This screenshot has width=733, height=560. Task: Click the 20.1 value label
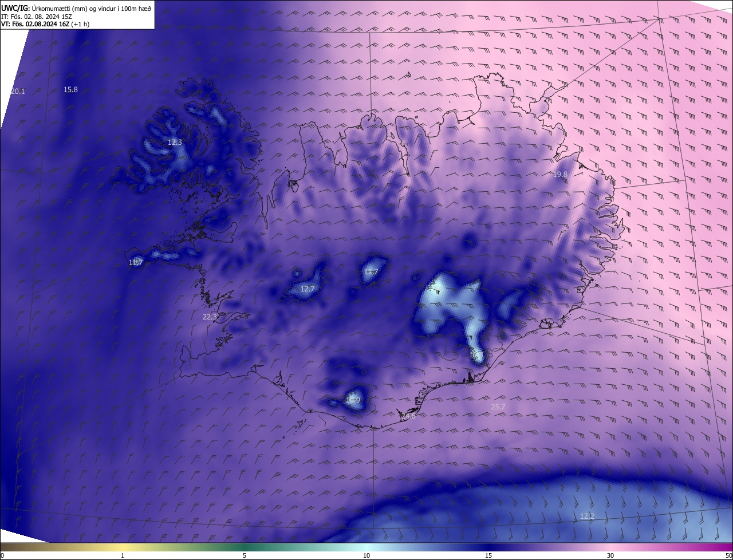click(x=18, y=92)
